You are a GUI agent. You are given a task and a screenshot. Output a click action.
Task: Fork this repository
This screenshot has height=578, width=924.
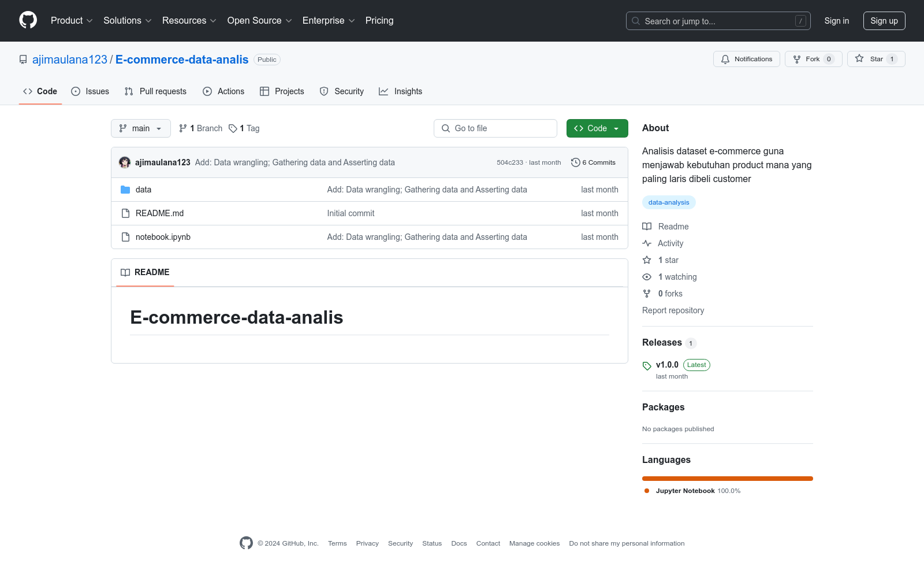tap(813, 59)
